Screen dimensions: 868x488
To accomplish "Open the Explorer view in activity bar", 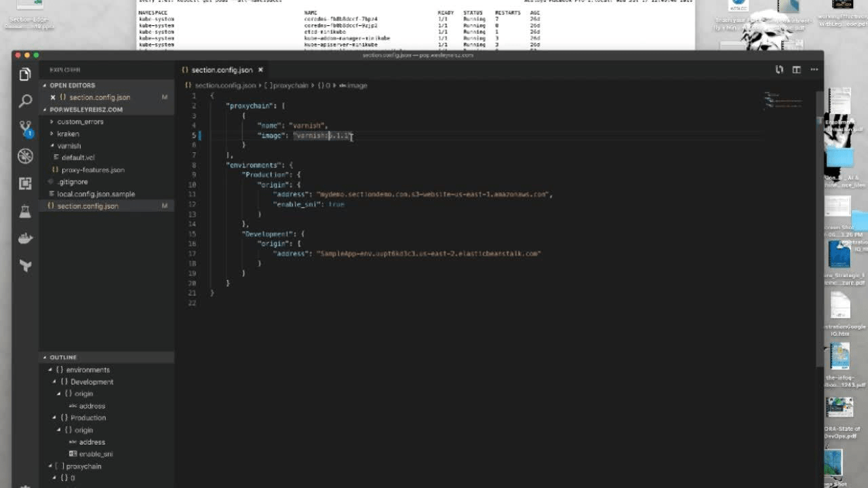I will pos(25,74).
